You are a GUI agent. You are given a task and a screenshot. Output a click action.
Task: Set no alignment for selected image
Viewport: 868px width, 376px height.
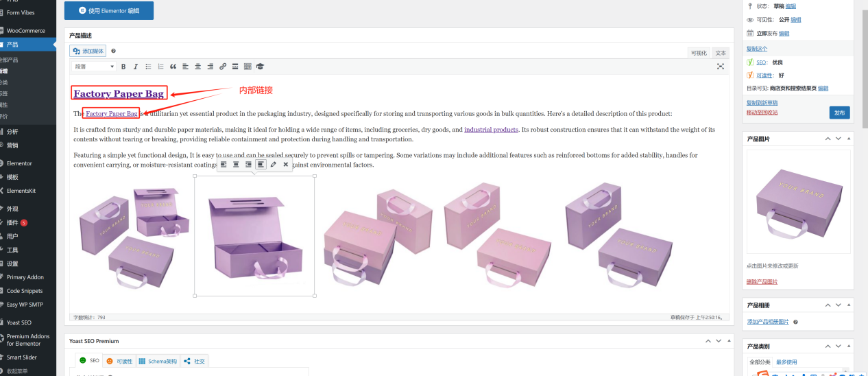tap(261, 165)
